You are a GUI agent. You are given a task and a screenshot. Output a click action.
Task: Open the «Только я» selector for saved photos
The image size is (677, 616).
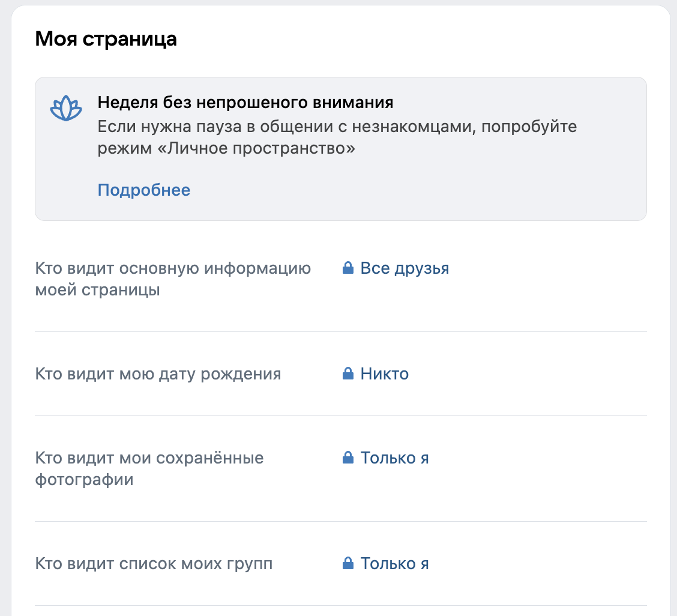pyautogui.click(x=394, y=458)
